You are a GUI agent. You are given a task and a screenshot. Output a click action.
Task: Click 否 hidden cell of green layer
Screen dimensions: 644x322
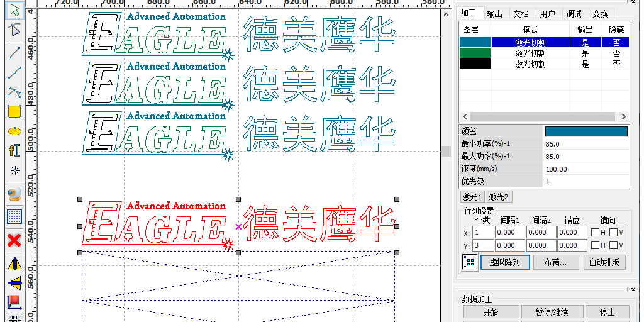pyautogui.click(x=616, y=53)
